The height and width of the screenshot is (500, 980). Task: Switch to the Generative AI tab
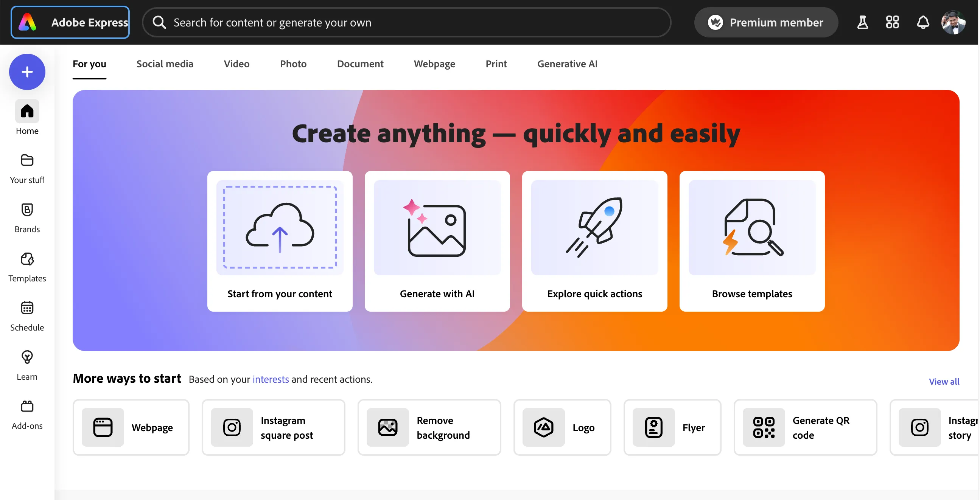point(567,64)
